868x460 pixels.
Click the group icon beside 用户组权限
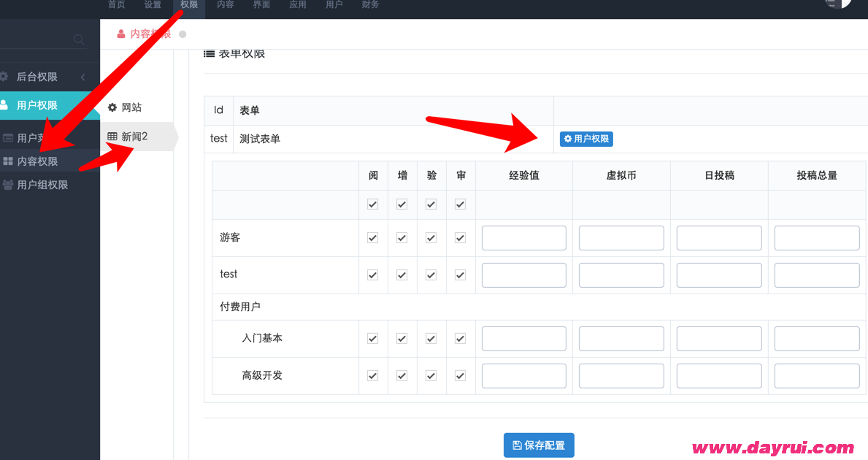(x=8, y=185)
